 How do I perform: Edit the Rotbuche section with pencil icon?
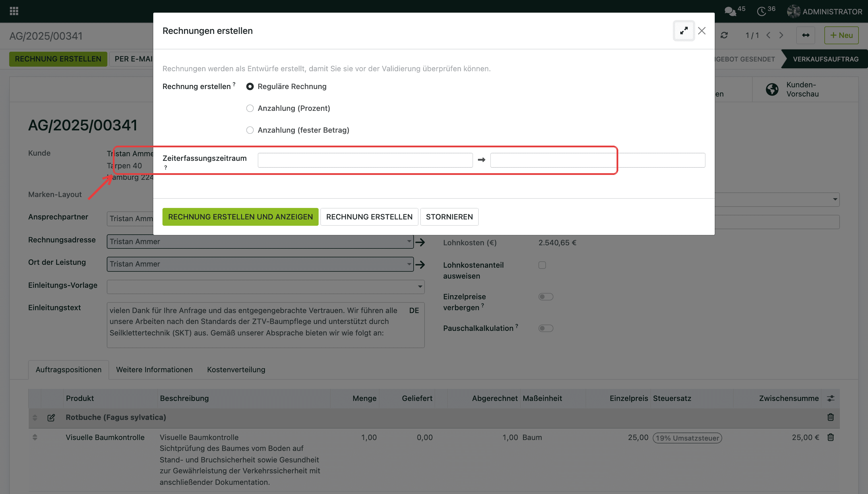pyautogui.click(x=51, y=418)
